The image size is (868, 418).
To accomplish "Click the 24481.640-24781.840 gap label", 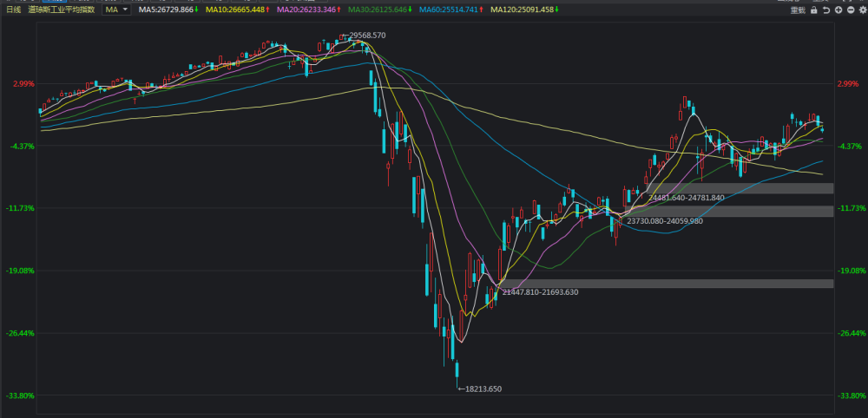I will [x=687, y=198].
